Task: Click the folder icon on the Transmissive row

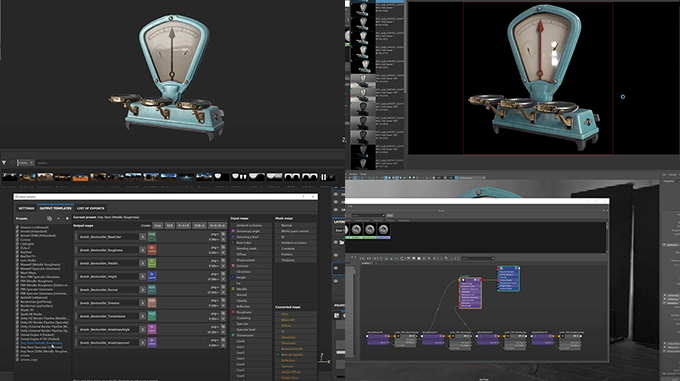Action: [223, 313]
